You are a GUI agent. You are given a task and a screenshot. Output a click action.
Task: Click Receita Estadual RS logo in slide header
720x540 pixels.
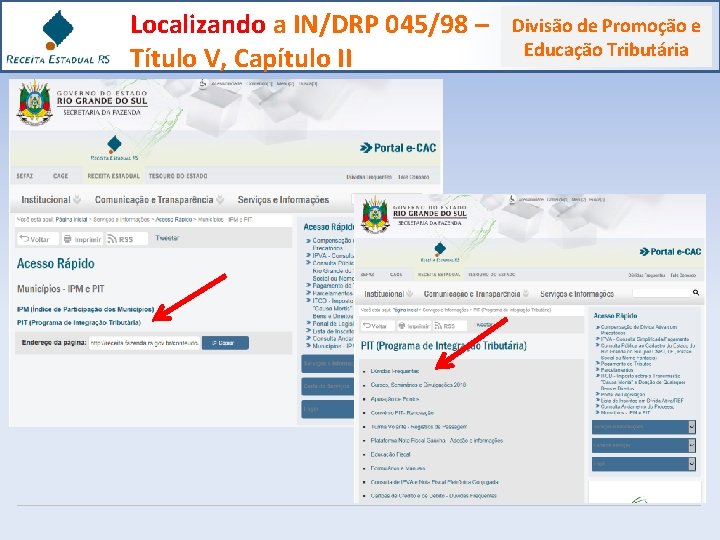point(58,37)
